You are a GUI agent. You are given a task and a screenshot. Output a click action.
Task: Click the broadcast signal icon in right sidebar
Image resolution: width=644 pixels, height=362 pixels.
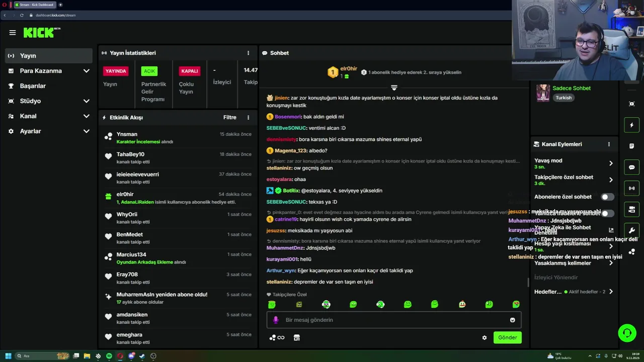pyautogui.click(x=632, y=189)
